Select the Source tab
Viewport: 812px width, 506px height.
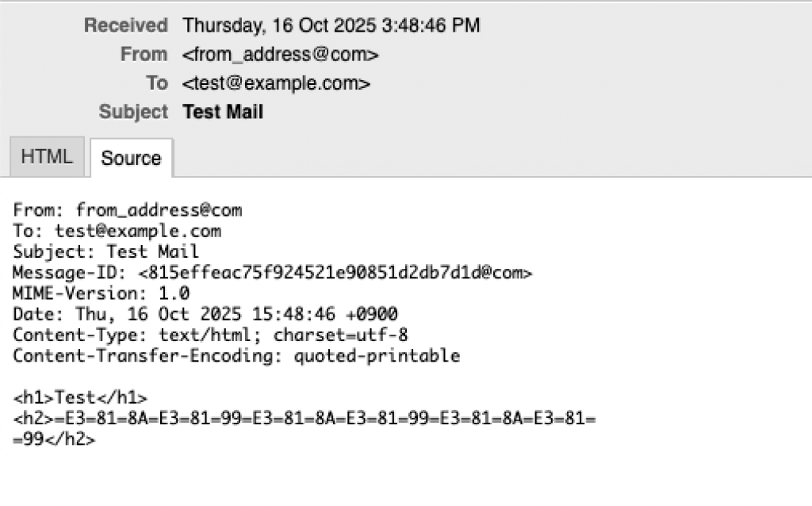pos(131,158)
